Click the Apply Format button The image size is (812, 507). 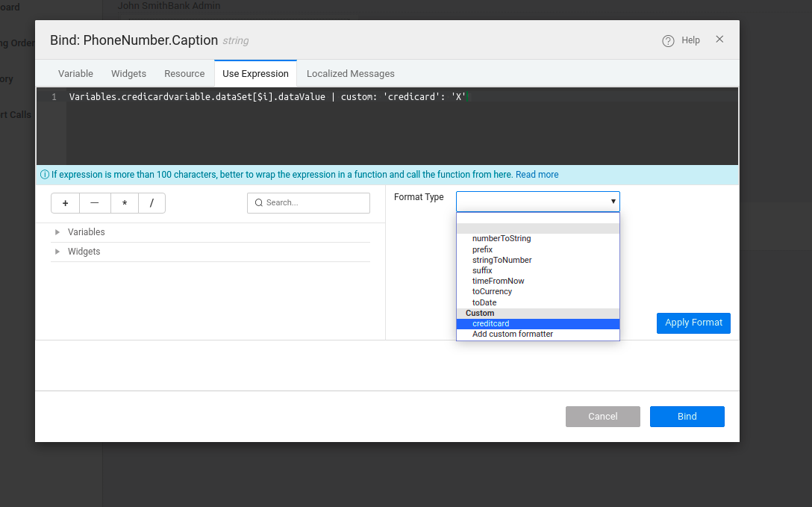tap(693, 323)
